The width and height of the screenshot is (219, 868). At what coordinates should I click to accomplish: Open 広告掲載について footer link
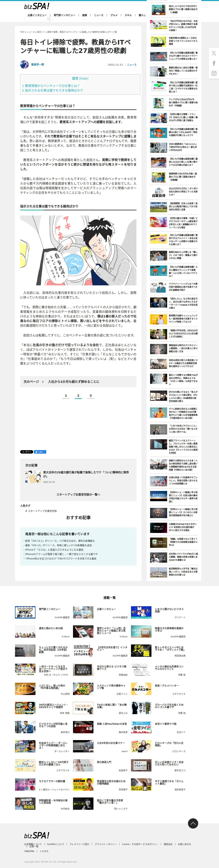click(33, 844)
